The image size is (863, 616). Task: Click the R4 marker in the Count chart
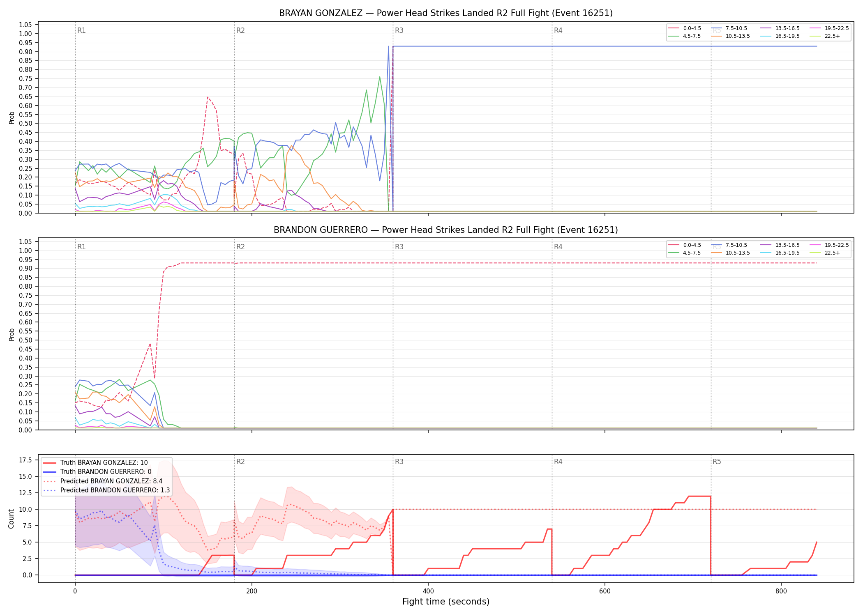pyautogui.click(x=558, y=462)
